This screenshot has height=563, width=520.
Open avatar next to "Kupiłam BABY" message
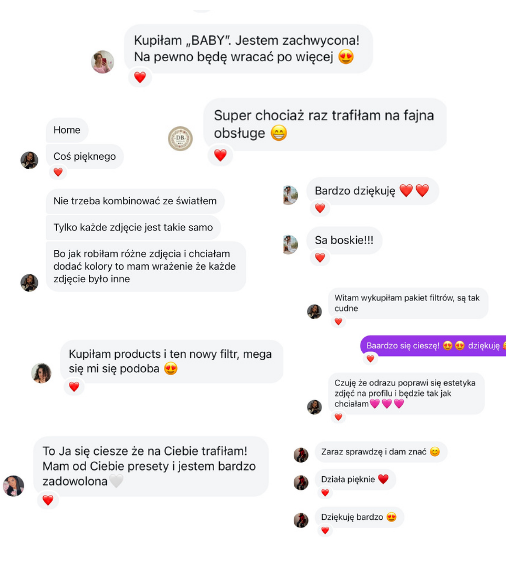click(102, 61)
